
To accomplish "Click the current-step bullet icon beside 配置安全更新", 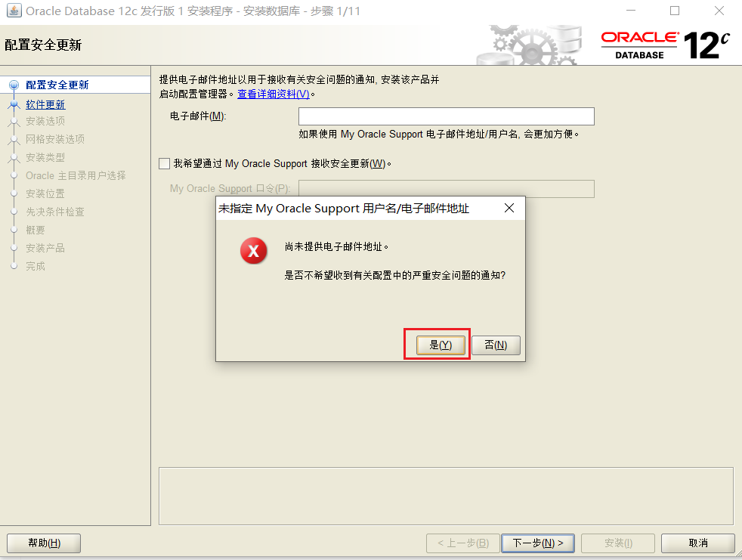I will [x=14, y=85].
